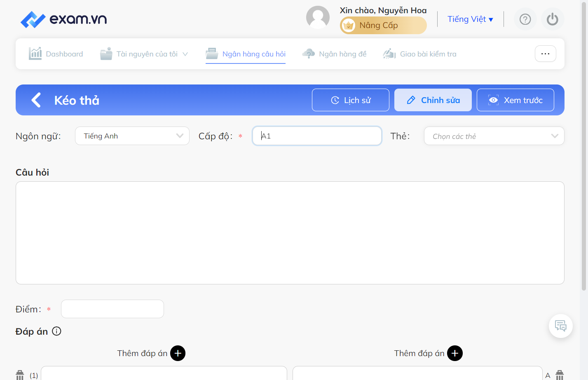
Task: Open the Ngân hàng đề tab
Action: [x=334, y=54]
